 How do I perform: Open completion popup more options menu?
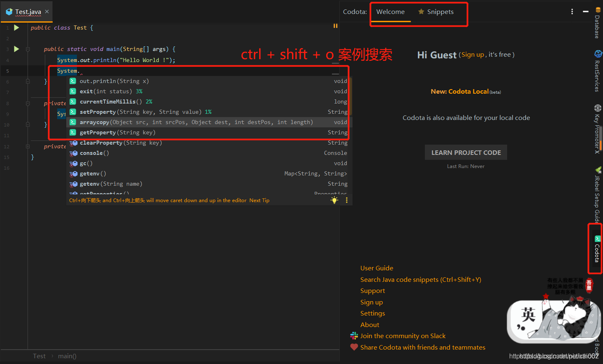click(347, 200)
